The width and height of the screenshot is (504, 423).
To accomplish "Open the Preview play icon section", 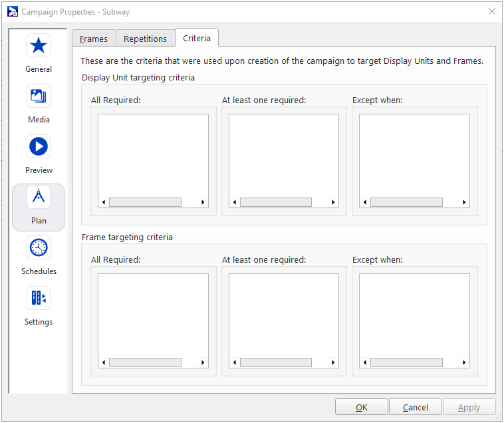I will coord(39,147).
